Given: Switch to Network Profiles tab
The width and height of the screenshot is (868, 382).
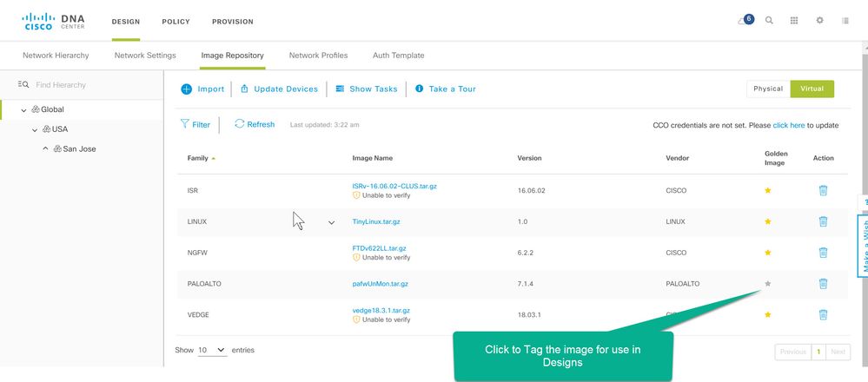Looking at the screenshot, I should 318,56.
